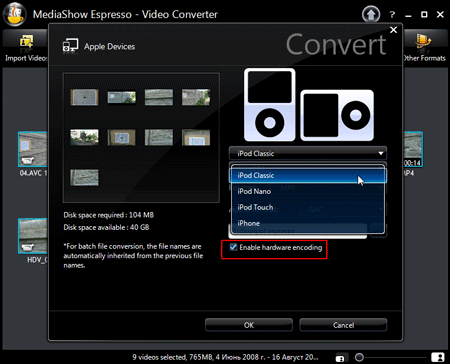Screen dimensions: 450x364
Task: Select second preview thumbnail in top row
Action: tap(122, 97)
